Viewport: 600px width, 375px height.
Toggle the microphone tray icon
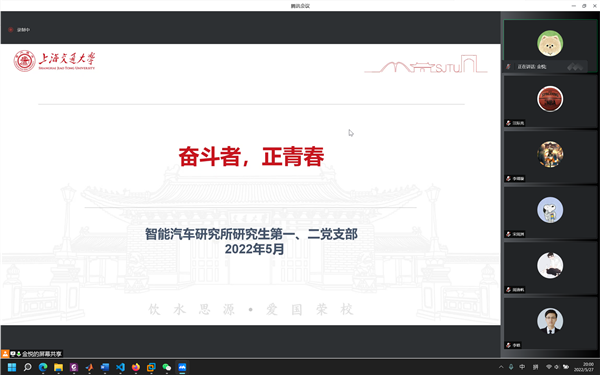coord(511,367)
